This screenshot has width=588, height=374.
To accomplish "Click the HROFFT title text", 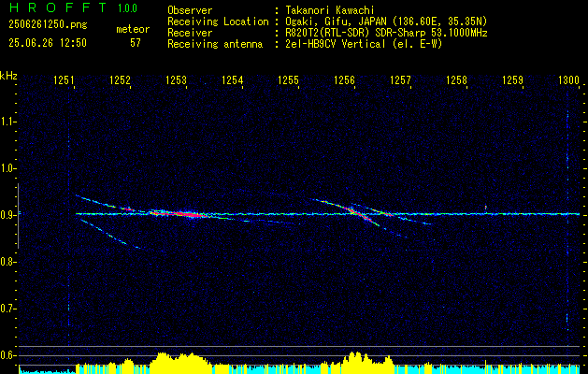I will tap(58, 7).
